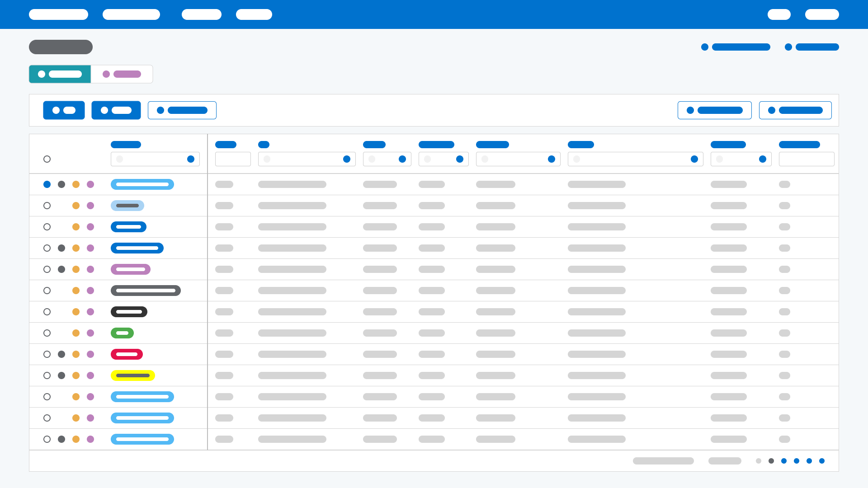868x488 pixels.
Task: Click the gray dot icon in the last table row
Action: point(61,439)
